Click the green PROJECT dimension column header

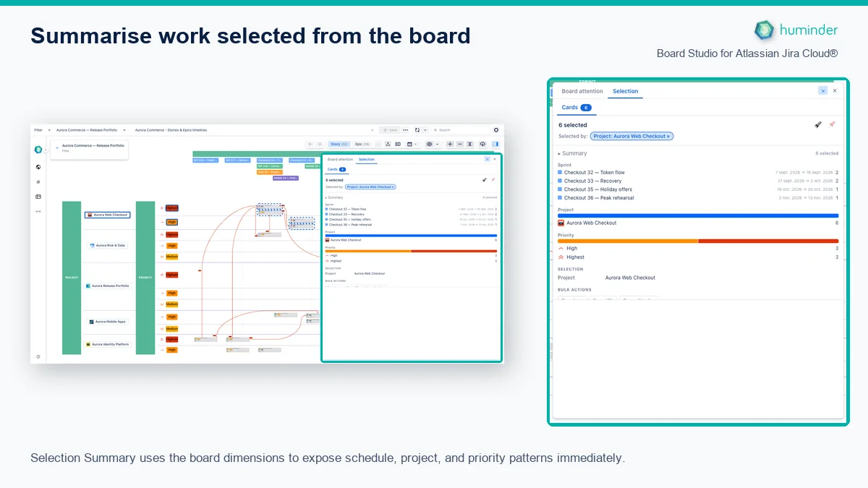(72, 278)
